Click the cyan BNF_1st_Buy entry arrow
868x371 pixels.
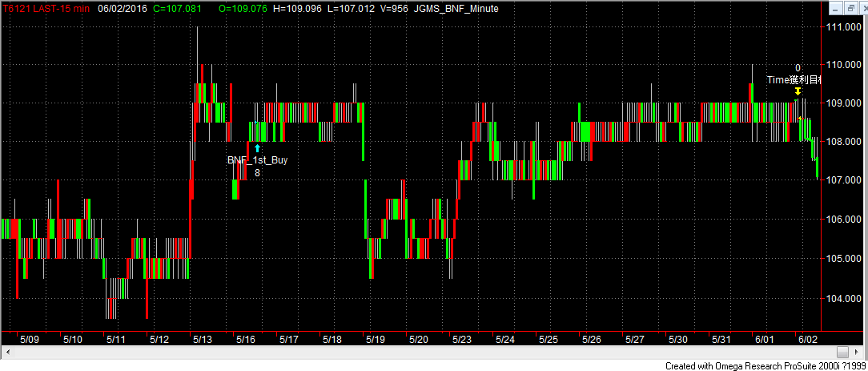pyautogui.click(x=257, y=147)
